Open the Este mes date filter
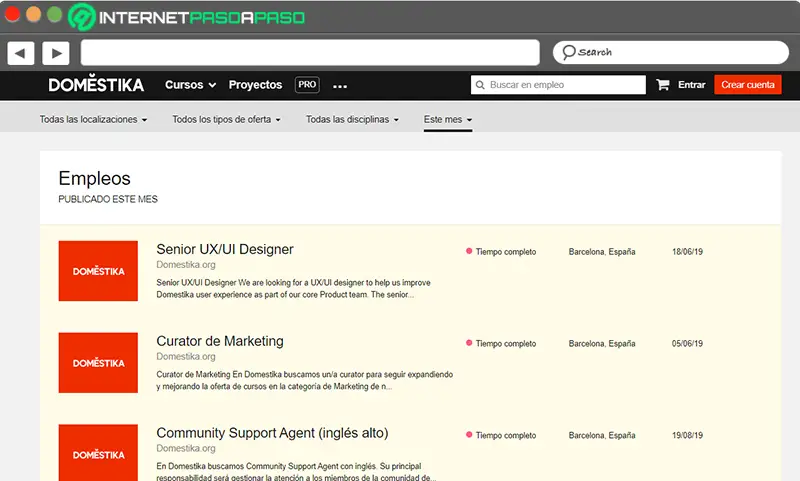This screenshot has width=800, height=481. click(448, 120)
